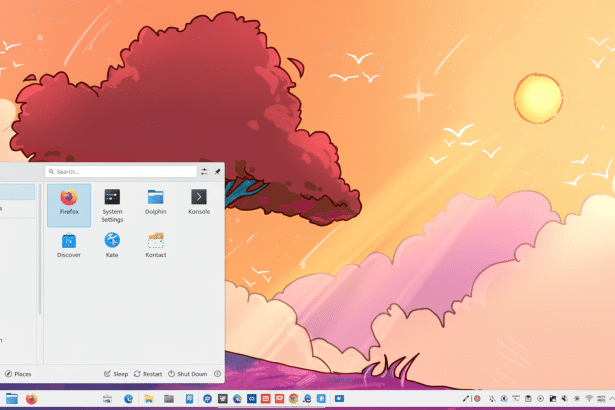Open Firefox from the taskbar
This screenshot has width=615, height=410.
tap(31, 399)
